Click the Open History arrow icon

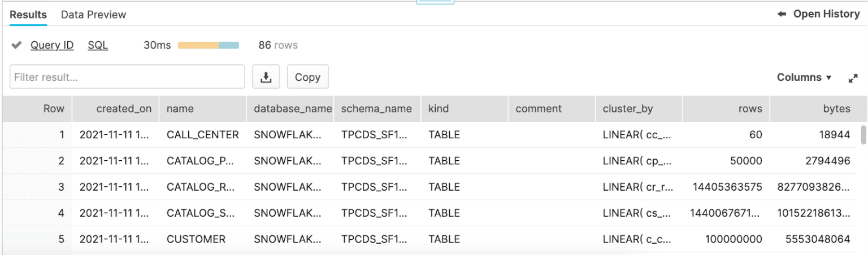coord(782,14)
